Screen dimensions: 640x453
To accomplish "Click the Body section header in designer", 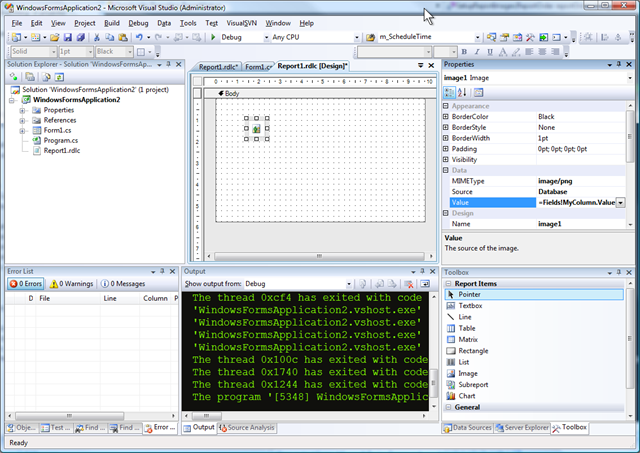I will click(x=320, y=93).
